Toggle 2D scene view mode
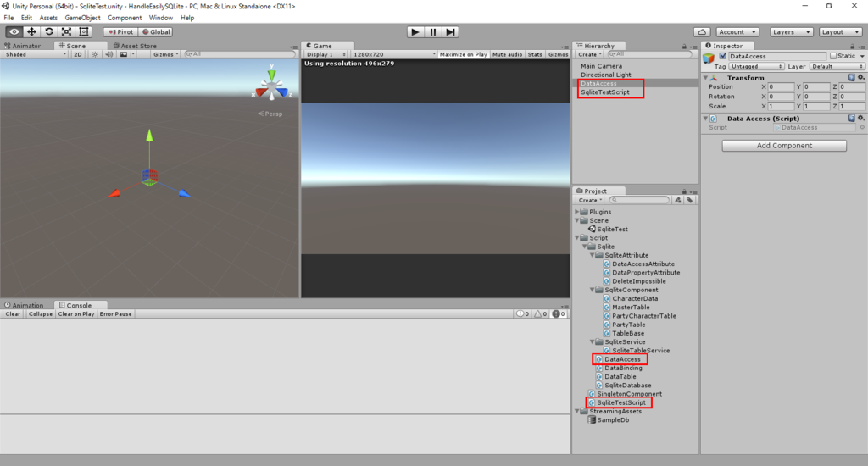 (x=77, y=54)
